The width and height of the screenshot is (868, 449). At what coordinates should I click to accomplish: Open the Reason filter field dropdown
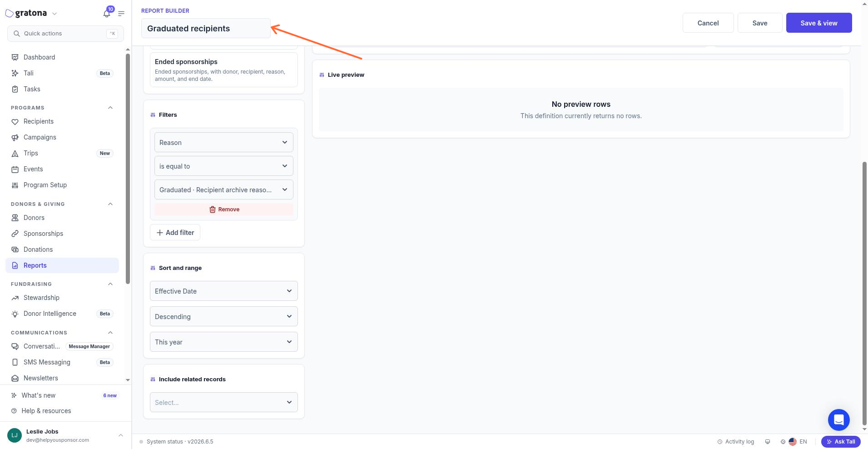point(223,142)
